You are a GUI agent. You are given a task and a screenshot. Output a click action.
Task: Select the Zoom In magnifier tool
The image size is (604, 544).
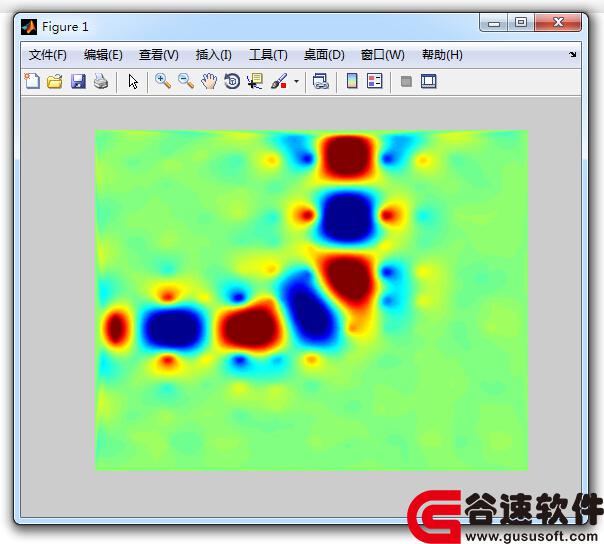[163, 81]
